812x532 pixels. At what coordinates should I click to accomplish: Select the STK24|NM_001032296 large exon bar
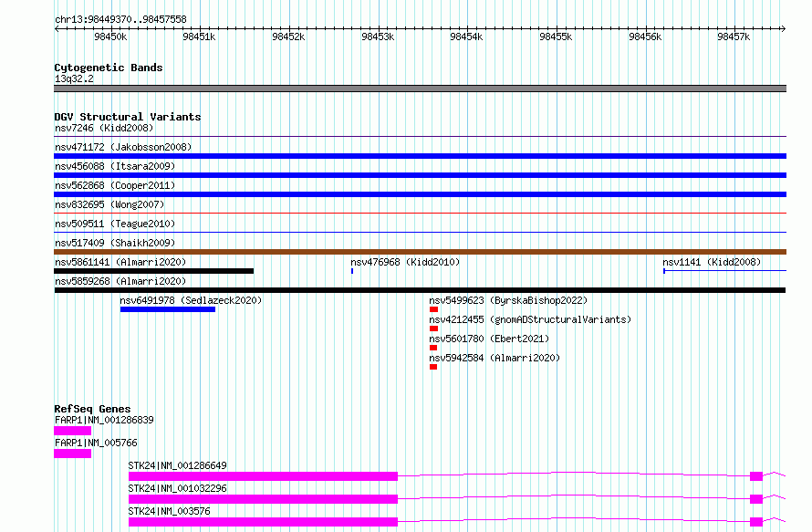tap(263, 499)
